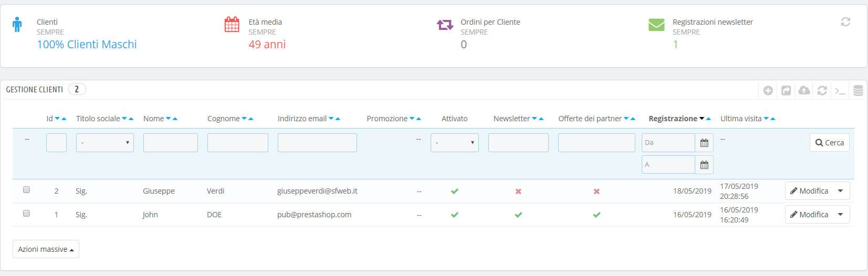The width and height of the screenshot is (868, 276).
Task: Sort Newsletter column ascending
Action: coord(541,119)
